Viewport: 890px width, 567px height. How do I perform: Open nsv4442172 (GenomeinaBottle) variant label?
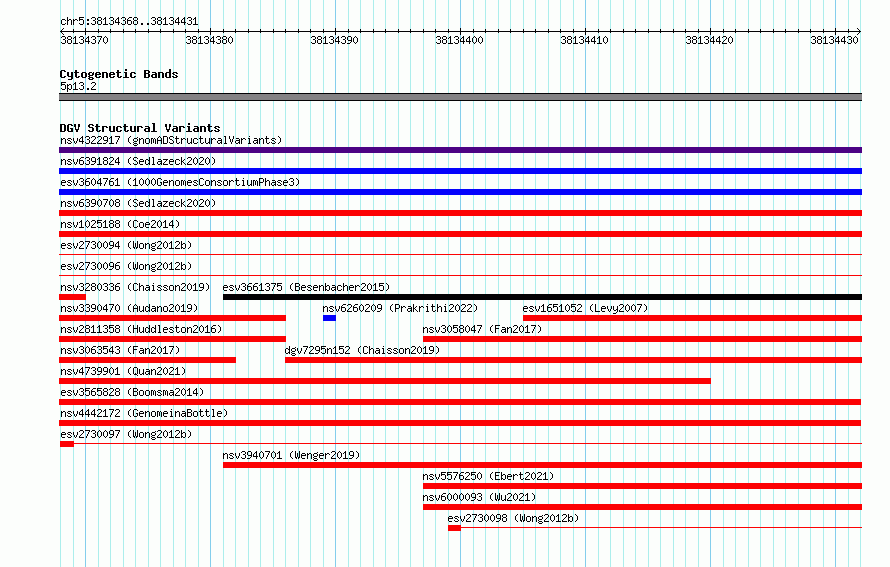click(x=144, y=413)
